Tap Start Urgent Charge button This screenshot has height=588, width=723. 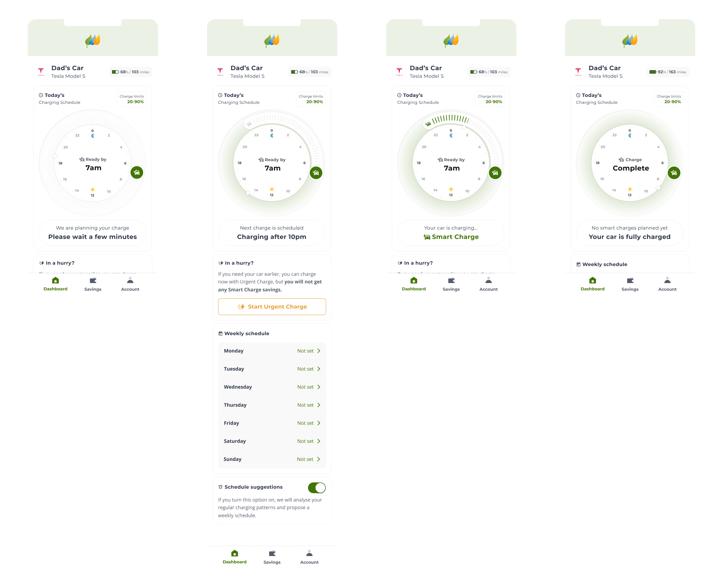click(x=272, y=307)
